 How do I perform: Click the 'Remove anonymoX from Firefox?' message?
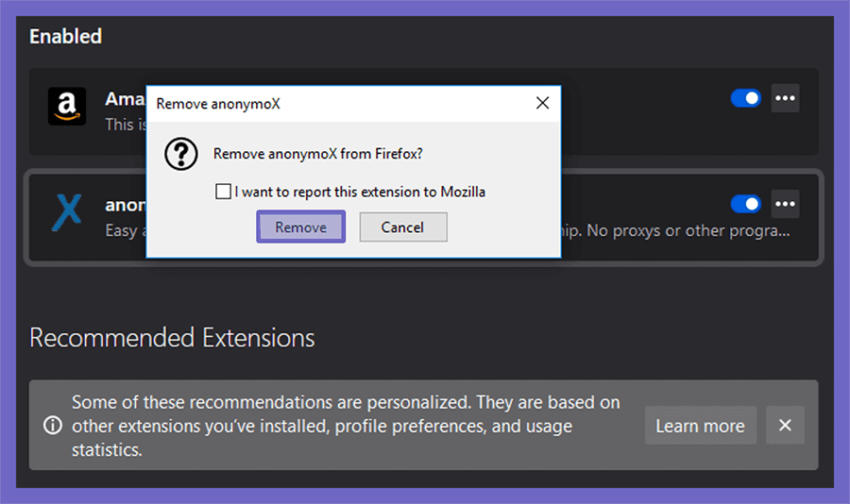click(317, 154)
